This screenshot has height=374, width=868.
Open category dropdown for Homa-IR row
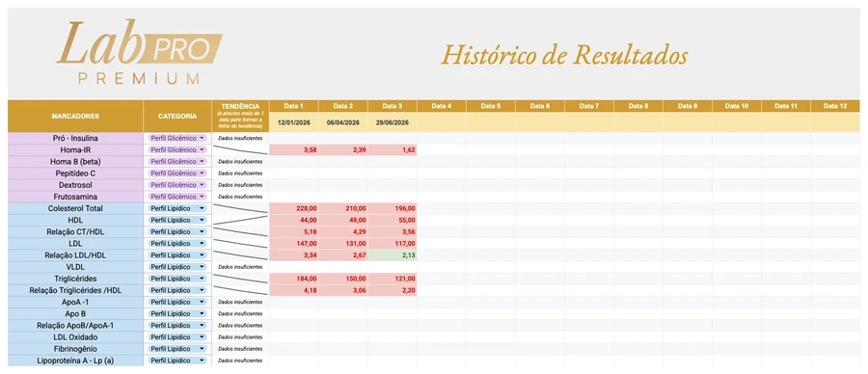(177, 150)
